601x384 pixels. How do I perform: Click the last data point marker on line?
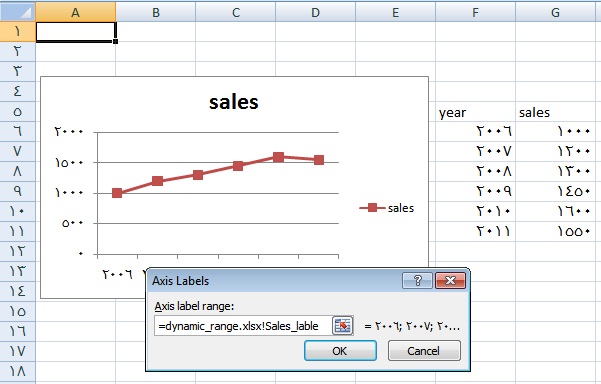(319, 160)
